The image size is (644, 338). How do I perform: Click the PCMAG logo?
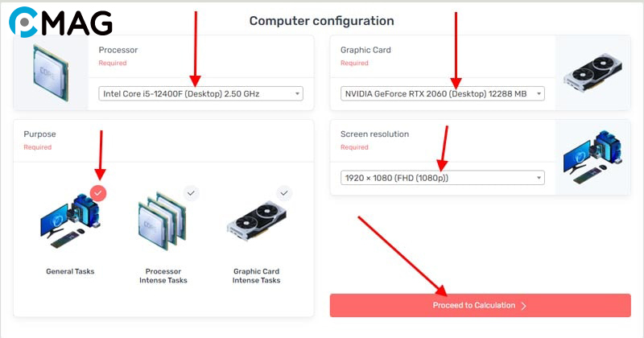click(x=61, y=23)
